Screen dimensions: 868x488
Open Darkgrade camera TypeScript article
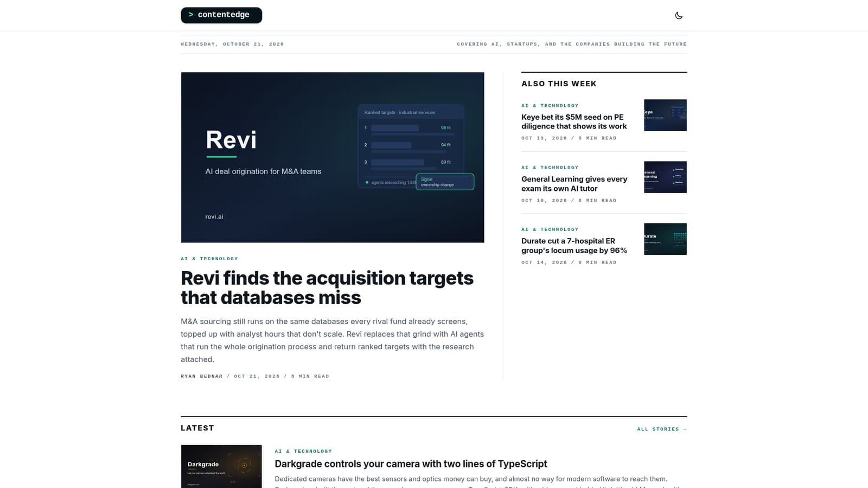click(x=411, y=464)
